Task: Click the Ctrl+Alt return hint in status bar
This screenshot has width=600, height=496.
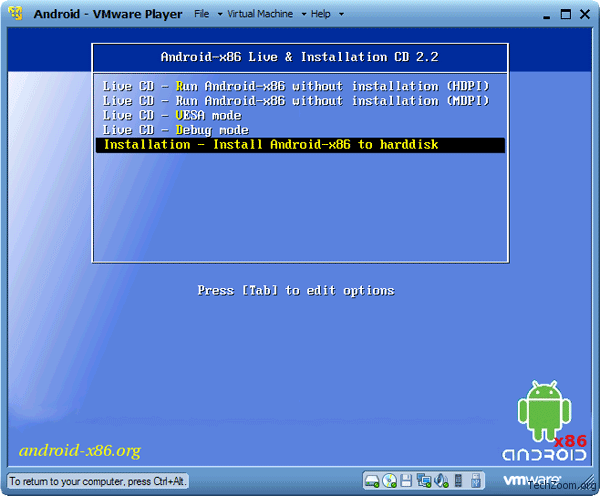Action: pos(97,481)
